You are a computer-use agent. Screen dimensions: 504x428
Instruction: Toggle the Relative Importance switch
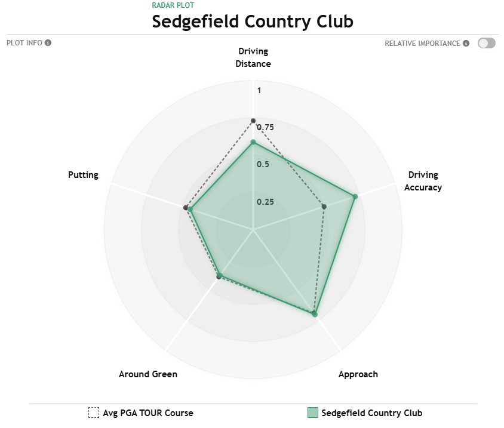(486, 43)
